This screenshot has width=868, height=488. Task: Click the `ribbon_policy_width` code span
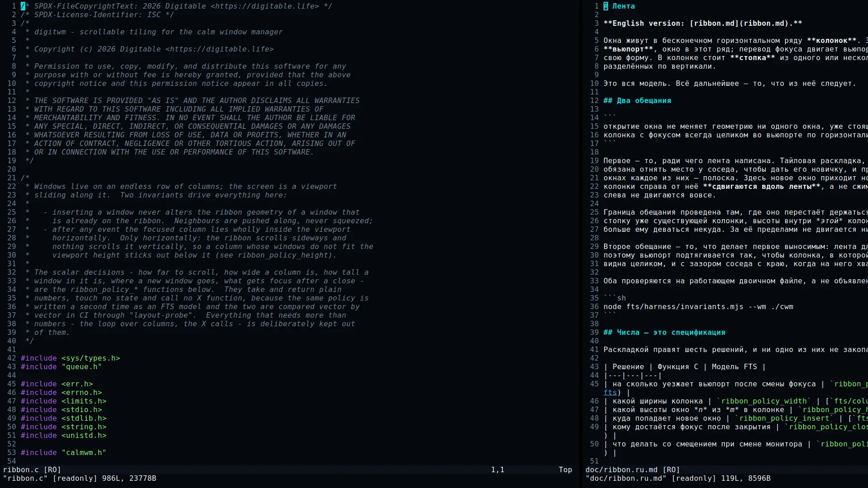(764, 401)
